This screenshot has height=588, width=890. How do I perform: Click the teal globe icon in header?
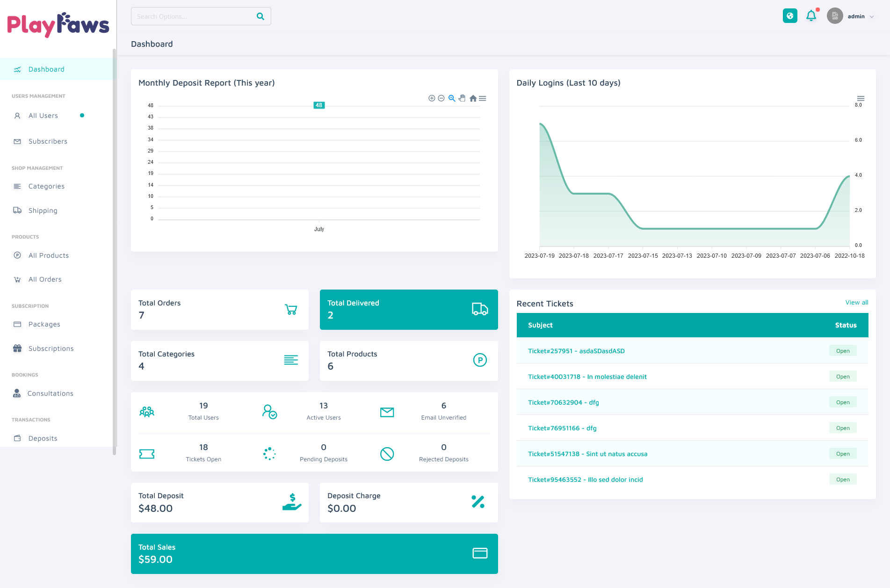tap(790, 16)
